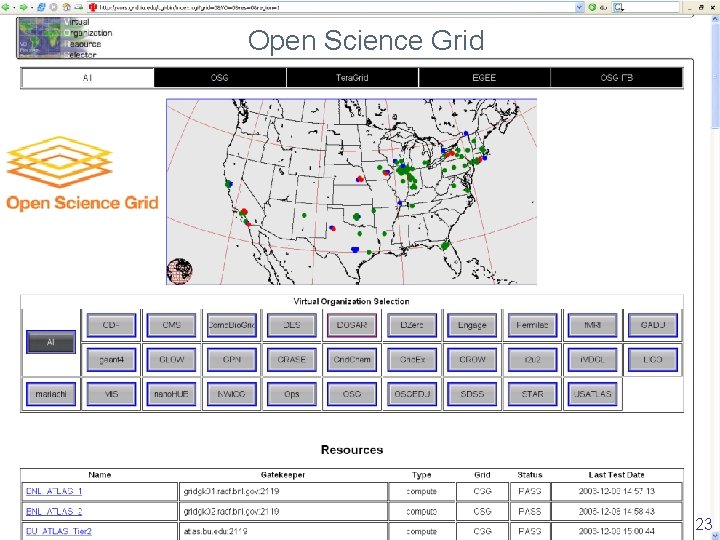Select the GRASE virtual organization
This screenshot has width=720, height=540.
[x=292, y=360]
